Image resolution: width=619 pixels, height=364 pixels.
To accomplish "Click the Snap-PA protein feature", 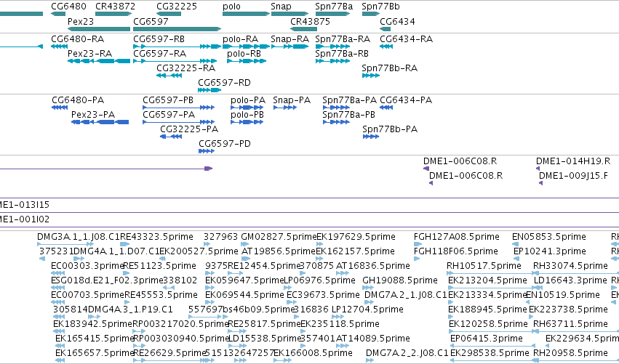I will point(284,108).
